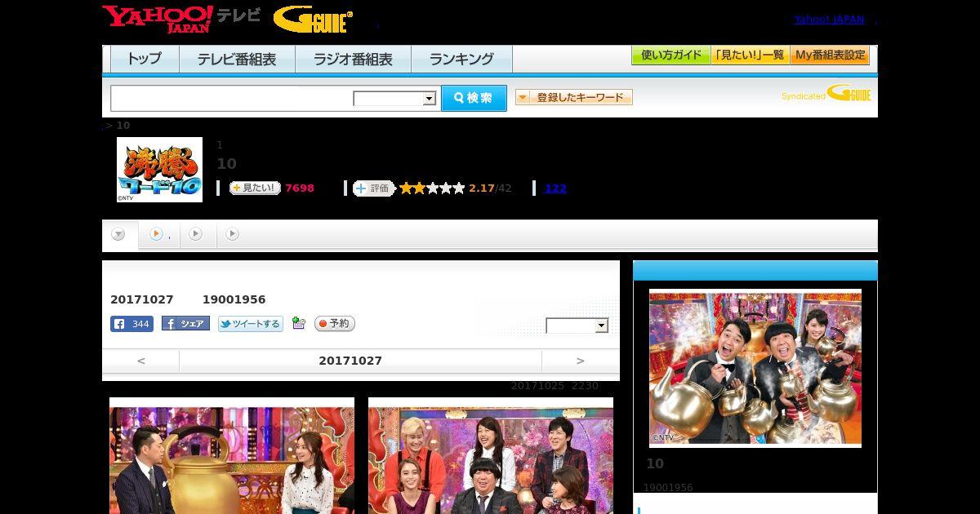Image resolution: width=980 pixels, height=514 pixels.
Task: Open 「見たい!」一覧 button
Action: [750, 55]
